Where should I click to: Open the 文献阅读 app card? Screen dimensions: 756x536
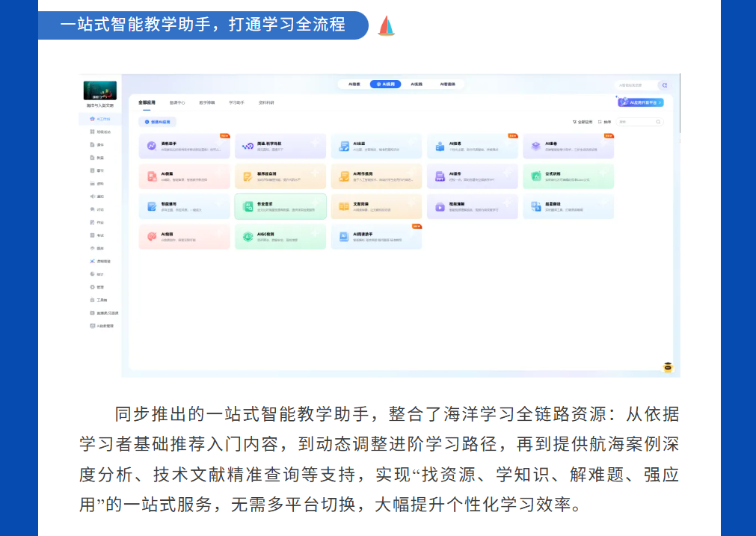click(x=376, y=206)
